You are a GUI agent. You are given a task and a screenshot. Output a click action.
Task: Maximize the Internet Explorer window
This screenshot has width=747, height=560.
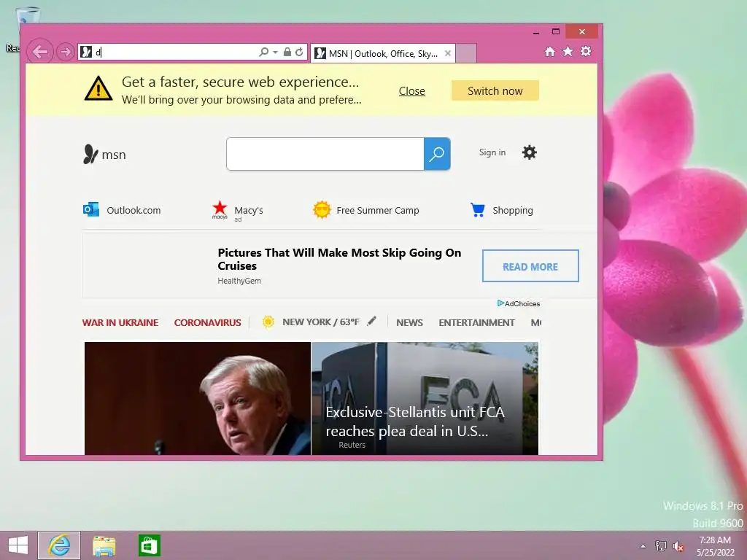click(555, 31)
